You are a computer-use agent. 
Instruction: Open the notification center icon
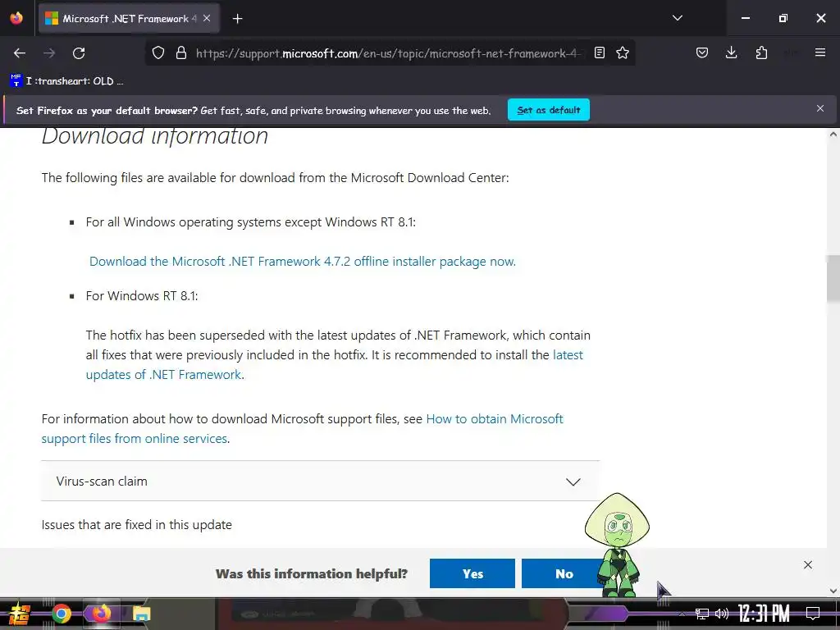pyautogui.click(x=813, y=614)
